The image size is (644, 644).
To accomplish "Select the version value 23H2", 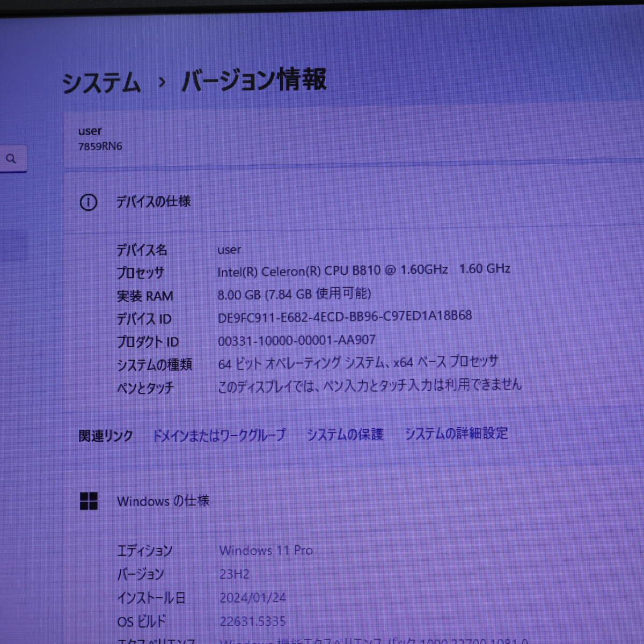I will (x=235, y=574).
